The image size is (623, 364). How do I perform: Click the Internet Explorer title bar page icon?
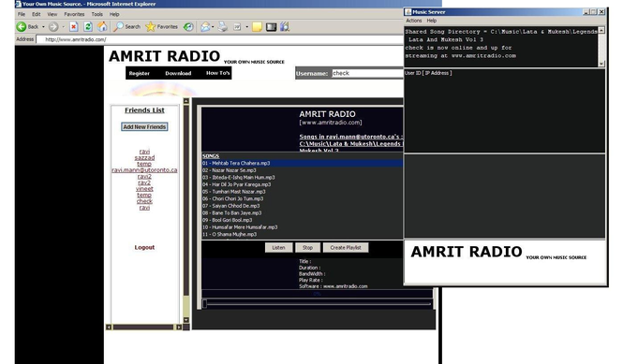tap(18, 4)
